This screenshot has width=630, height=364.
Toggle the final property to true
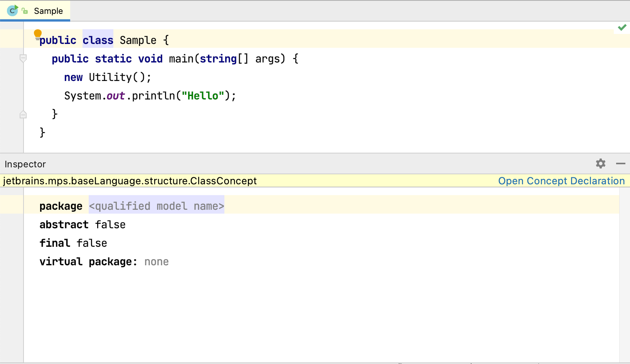92,243
